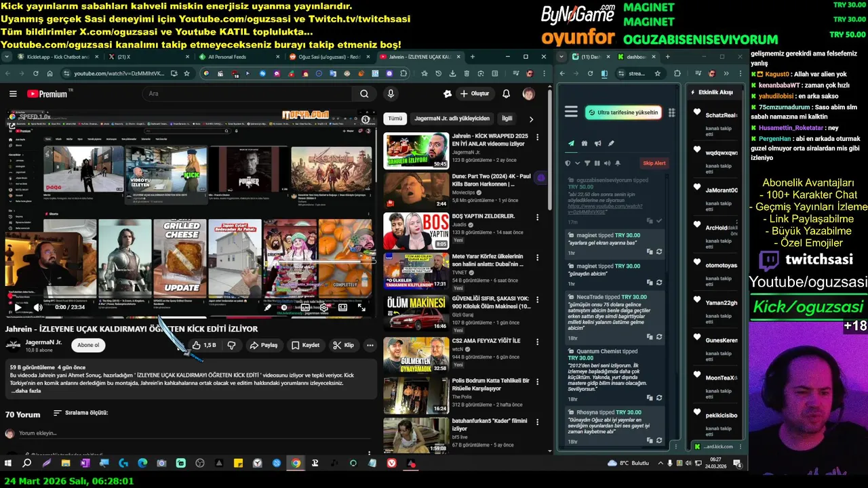The height and width of the screenshot is (488, 868).
Task: Click the 'Skip Alert' button
Action: tap(654, 163)
